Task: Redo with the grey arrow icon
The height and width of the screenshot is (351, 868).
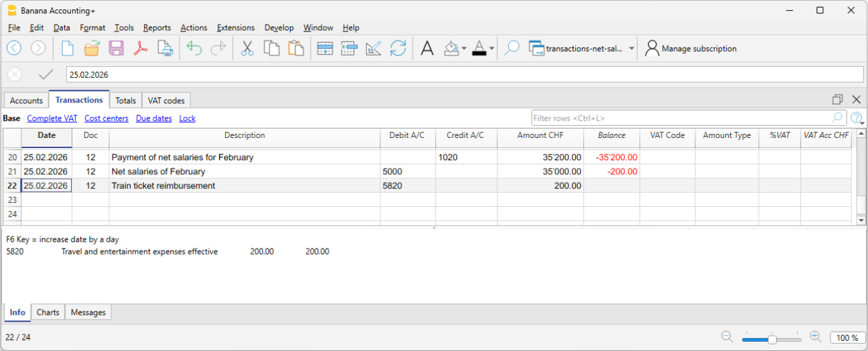Action: [218, 48]
